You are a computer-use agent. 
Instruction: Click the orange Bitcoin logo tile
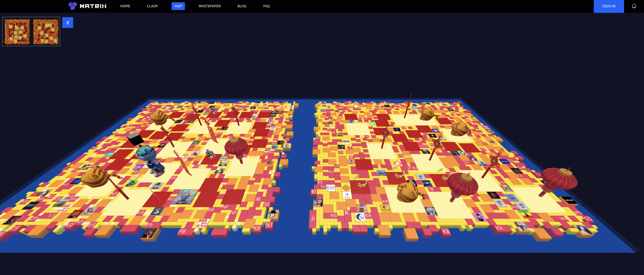tap(397, 163)
